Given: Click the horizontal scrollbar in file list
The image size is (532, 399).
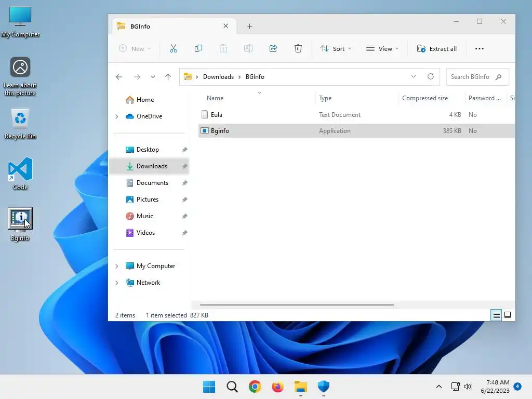Looking at the screenshot, I should coord(297,305).
